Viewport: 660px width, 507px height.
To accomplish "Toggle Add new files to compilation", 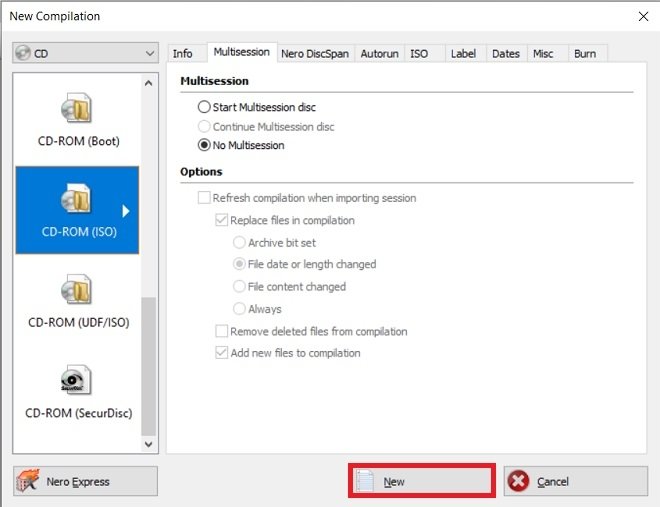I will [221, 352].
